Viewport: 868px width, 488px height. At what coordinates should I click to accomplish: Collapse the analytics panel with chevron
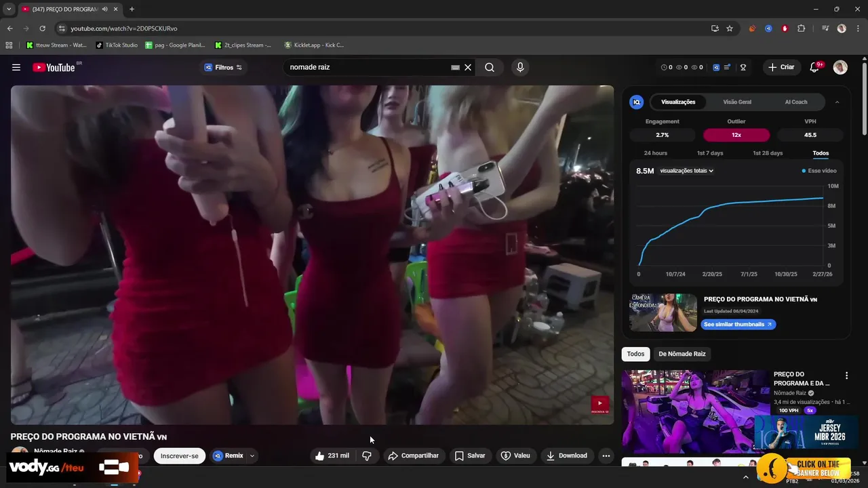[837, 102]
